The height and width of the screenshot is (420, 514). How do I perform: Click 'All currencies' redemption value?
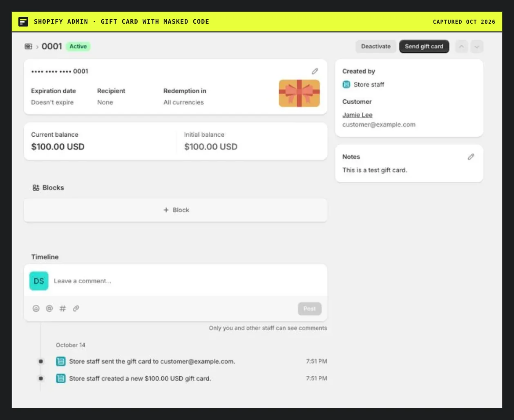pyautogui.click(x=183, y=102)
